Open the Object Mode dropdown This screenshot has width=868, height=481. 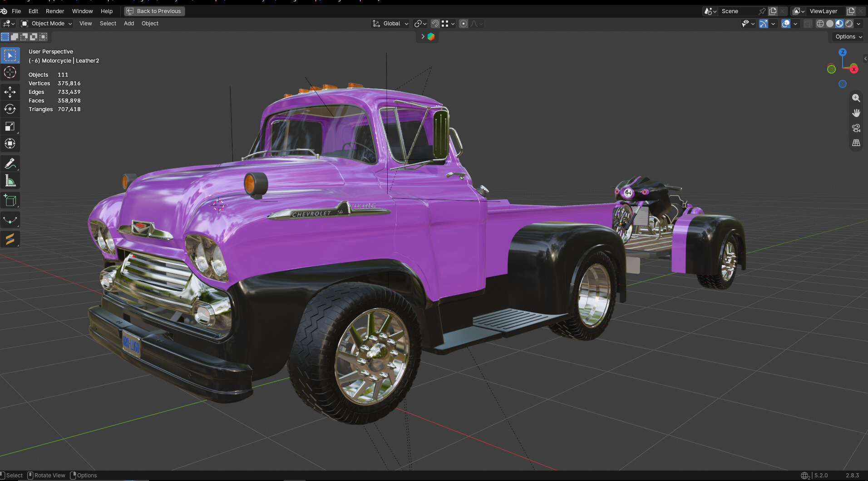[x=47, y=24]
